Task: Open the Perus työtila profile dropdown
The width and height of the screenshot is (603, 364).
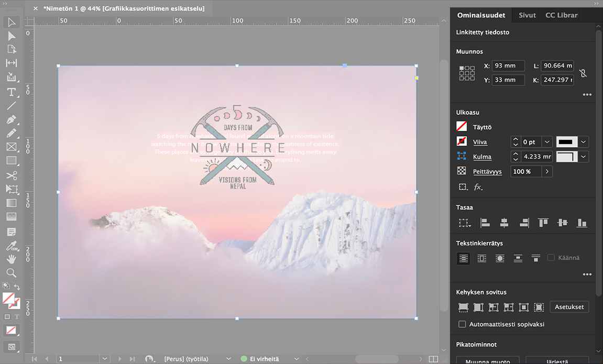Action: point(228,359)
